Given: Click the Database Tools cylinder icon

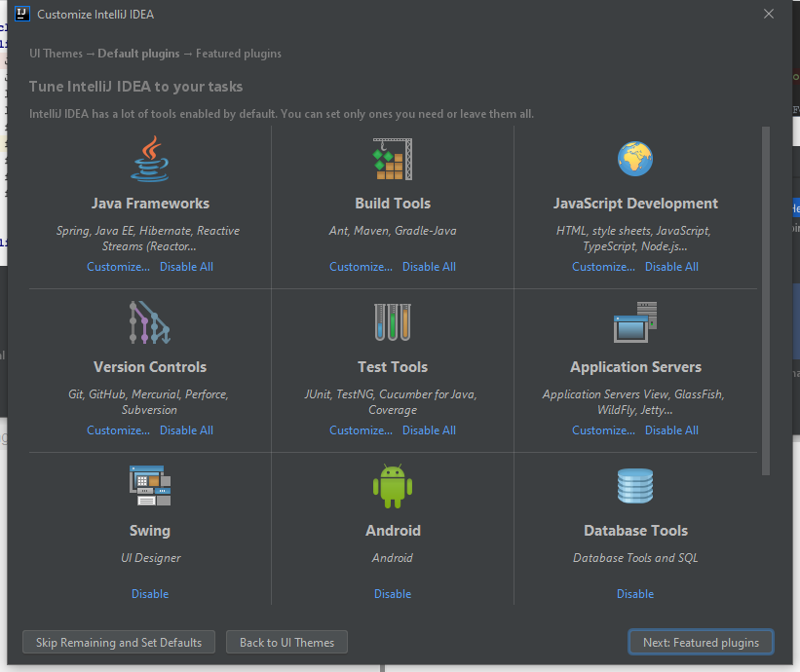Looking at the screenshot, I should [x=635, y=486].
